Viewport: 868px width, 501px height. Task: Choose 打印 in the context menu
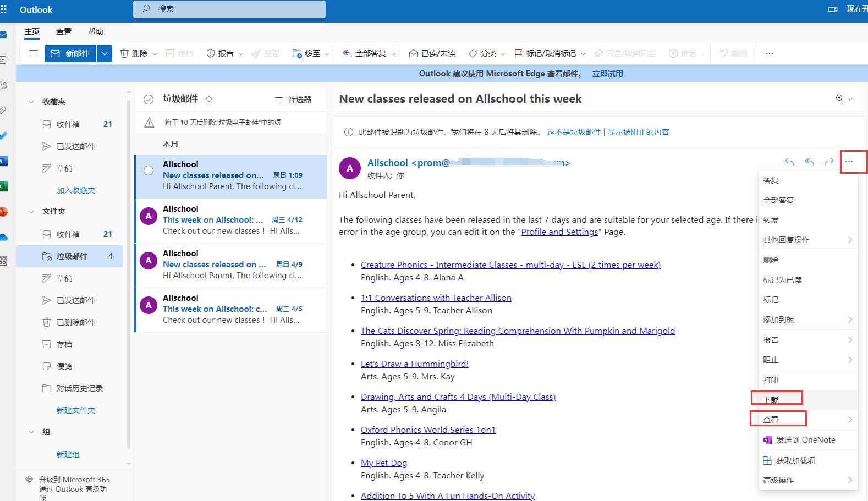click(808, 380)
